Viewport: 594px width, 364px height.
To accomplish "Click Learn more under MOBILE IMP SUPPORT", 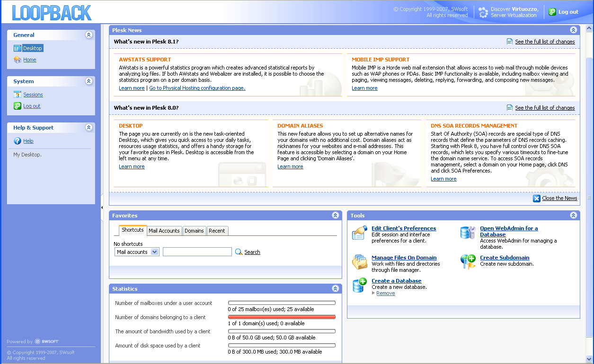I will (x=364, y=88).
